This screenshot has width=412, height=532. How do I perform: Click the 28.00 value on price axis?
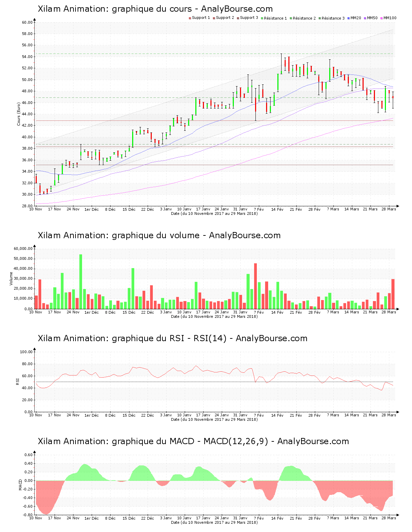pyautogui.click(x=27, y=206)
